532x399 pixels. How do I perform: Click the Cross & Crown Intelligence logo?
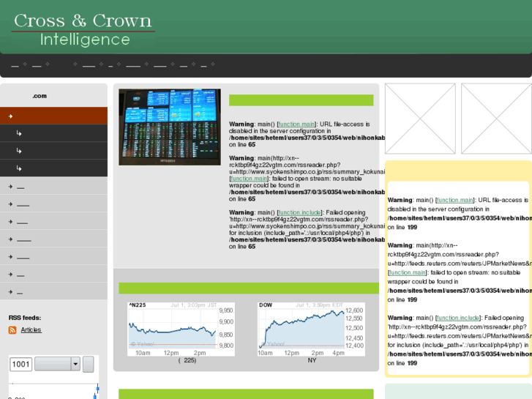coord(83,30)
